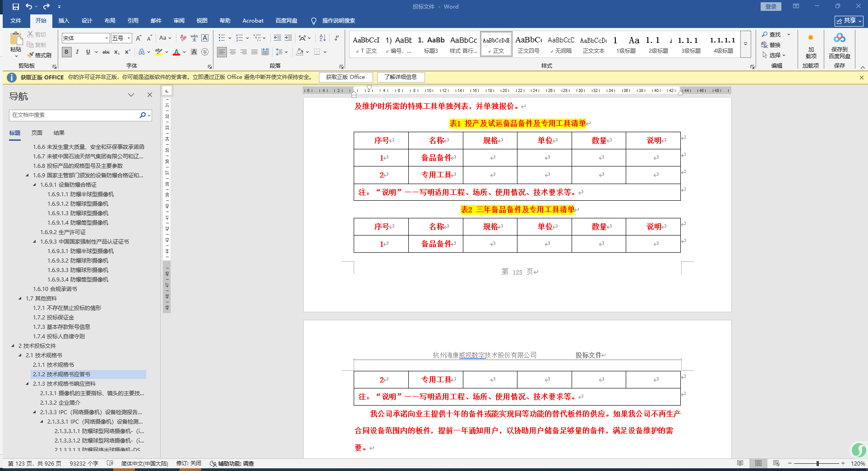Decrease paragraph indent

click(277, 38)
